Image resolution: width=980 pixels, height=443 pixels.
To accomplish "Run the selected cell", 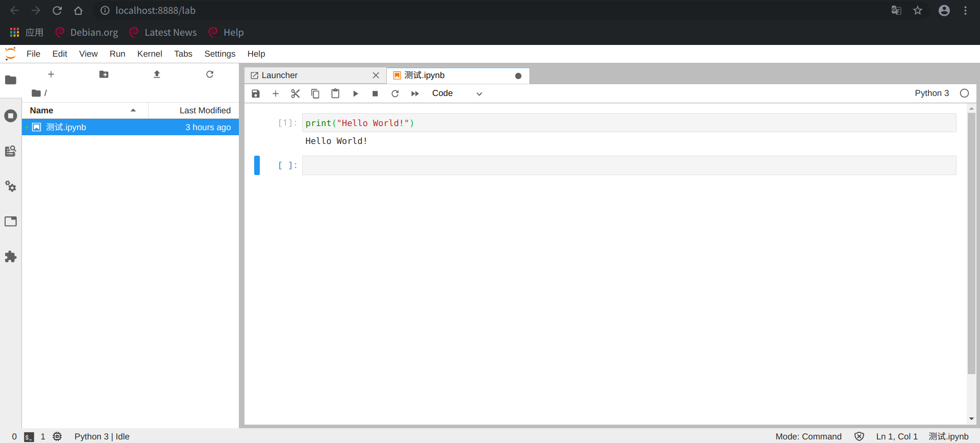I will [x=355, y=93].
